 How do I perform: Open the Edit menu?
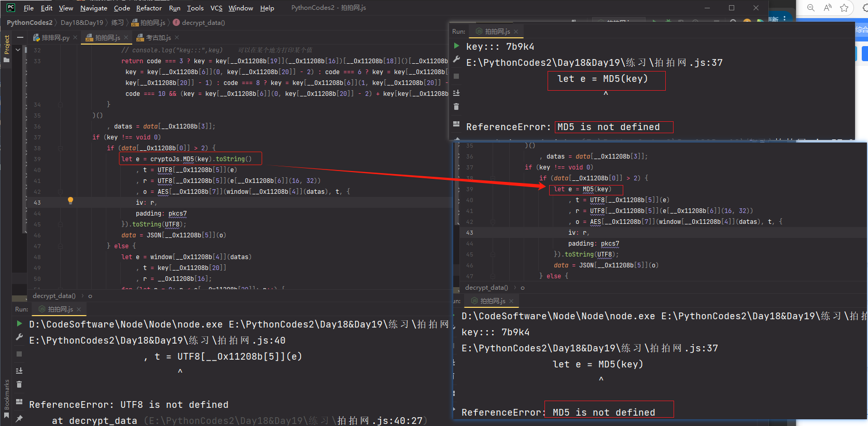click(x=46, y=8)
